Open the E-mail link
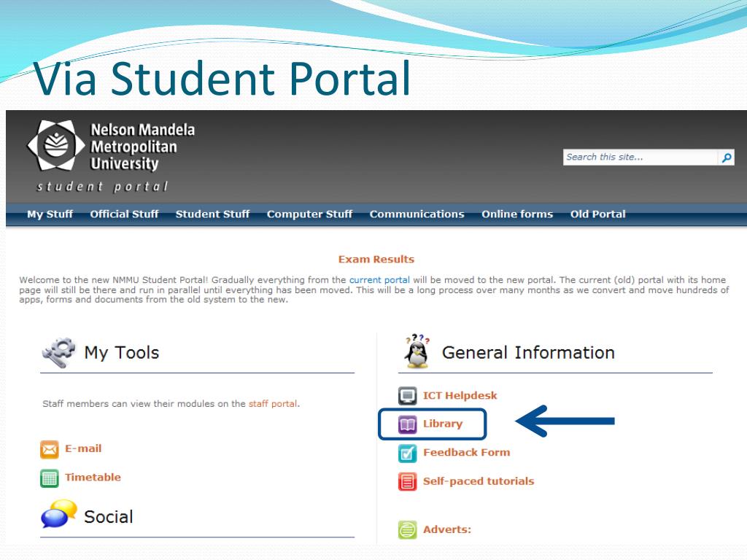The height and width of the screenshot is (560, 747). coord(83,448)
